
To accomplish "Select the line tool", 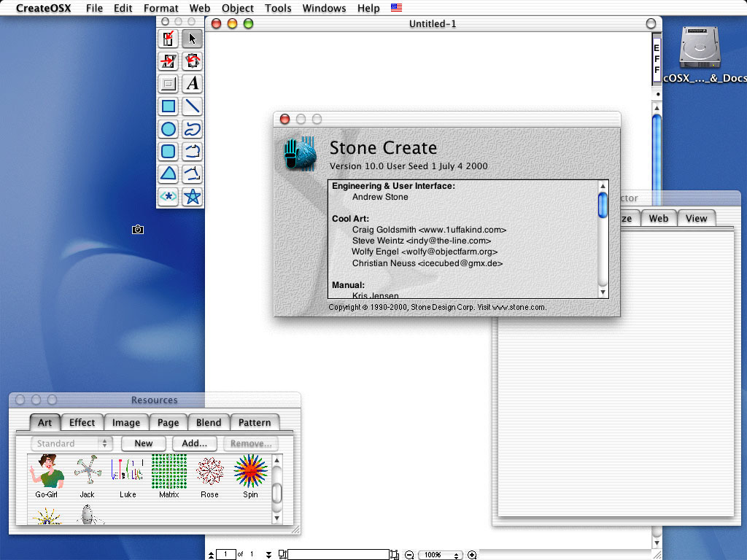I will click(192, 106).
